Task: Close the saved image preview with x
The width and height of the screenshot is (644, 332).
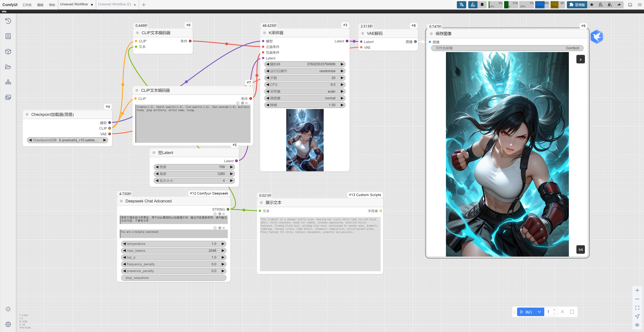Action: click(580, 59)
